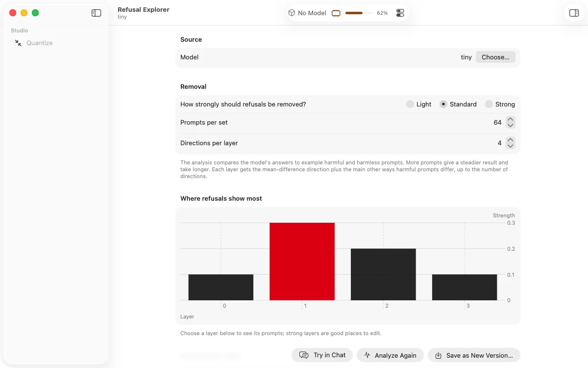Click the Source section heading

click(x=191, y=40)
